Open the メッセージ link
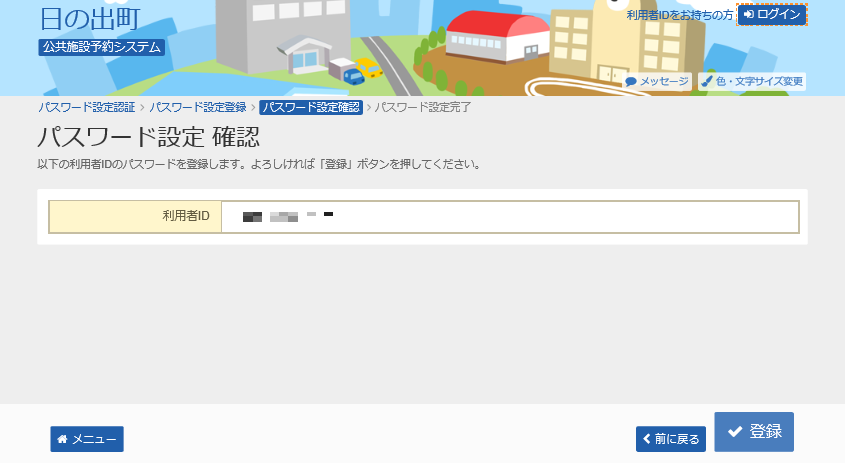 pyautogui.click(x=657, y=81)
